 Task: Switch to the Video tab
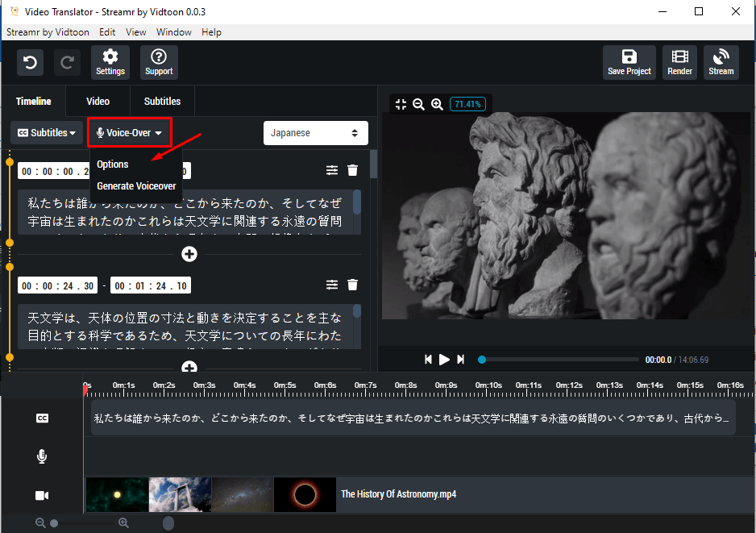(x=98, y=102)
